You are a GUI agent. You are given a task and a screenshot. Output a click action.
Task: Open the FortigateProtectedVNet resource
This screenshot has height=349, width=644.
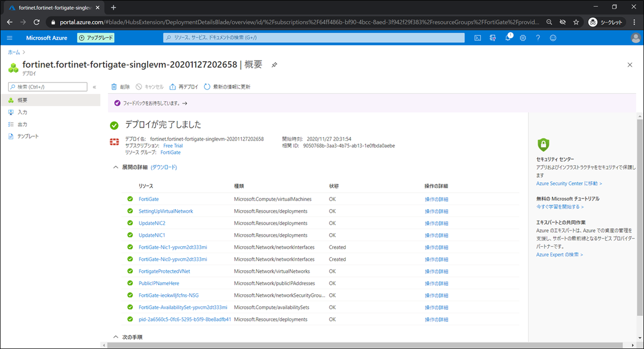[x=164, y=271]
